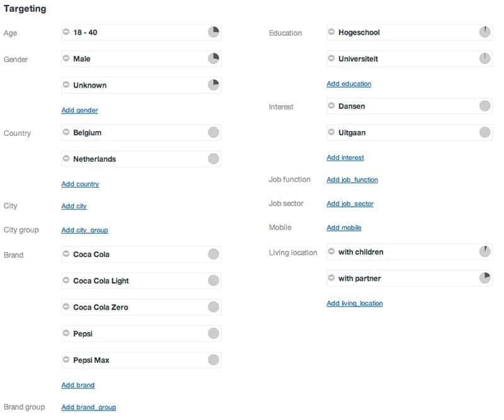504x420 pixels.
Task: Remove the Coca Cola brand filter
Action: pos(67,255)
